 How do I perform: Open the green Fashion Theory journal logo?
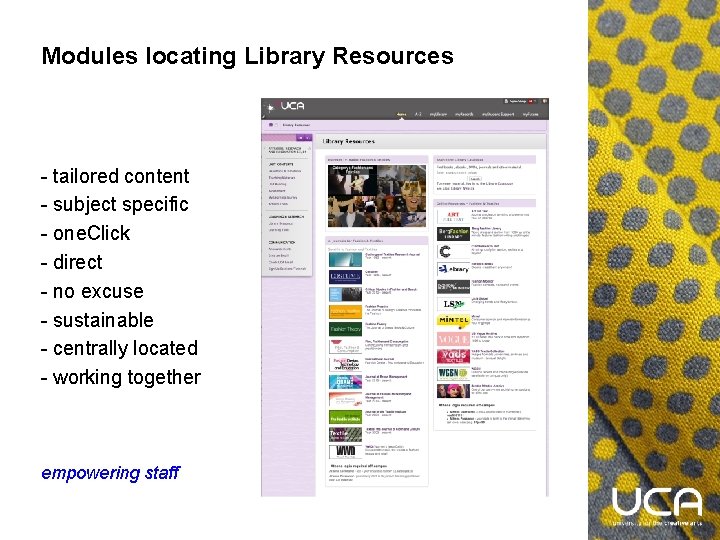click(345, 329)
